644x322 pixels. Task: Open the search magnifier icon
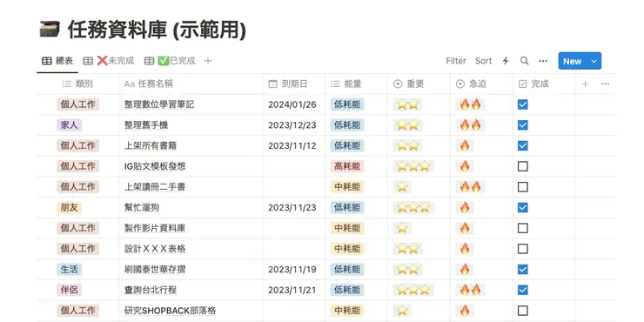coord(525,61)
